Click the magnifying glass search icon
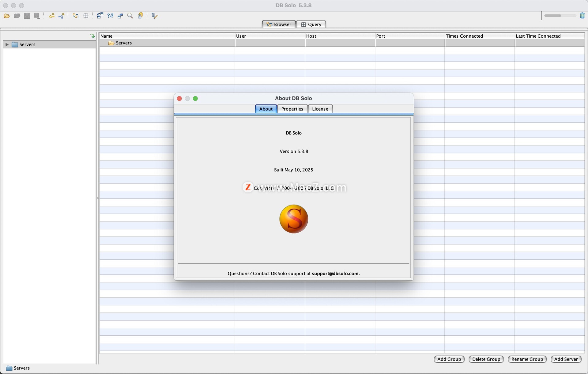 tap(130, 16)
